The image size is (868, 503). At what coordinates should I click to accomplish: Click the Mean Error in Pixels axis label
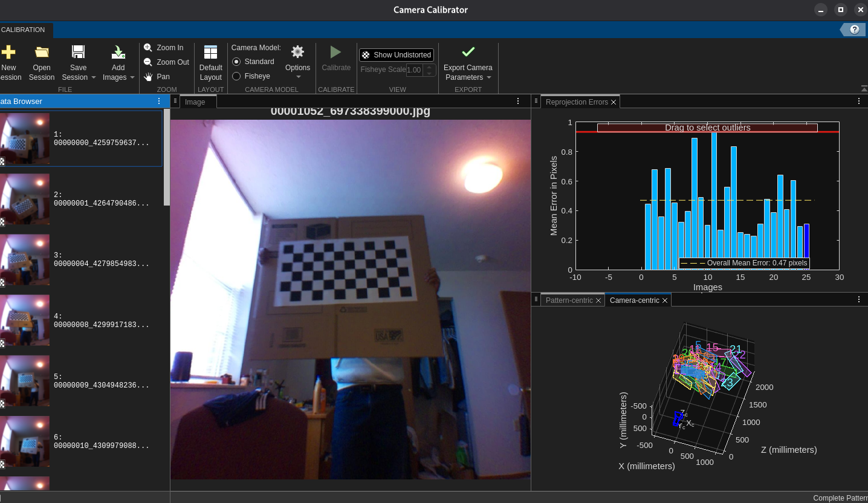tap(554, 195)
